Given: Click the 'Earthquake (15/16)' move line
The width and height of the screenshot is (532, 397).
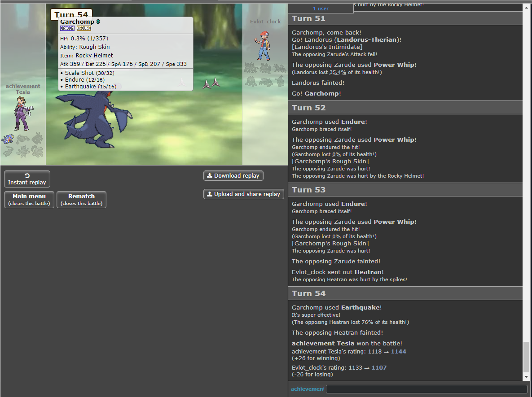Looking at the screenshot, I should 88,87.
